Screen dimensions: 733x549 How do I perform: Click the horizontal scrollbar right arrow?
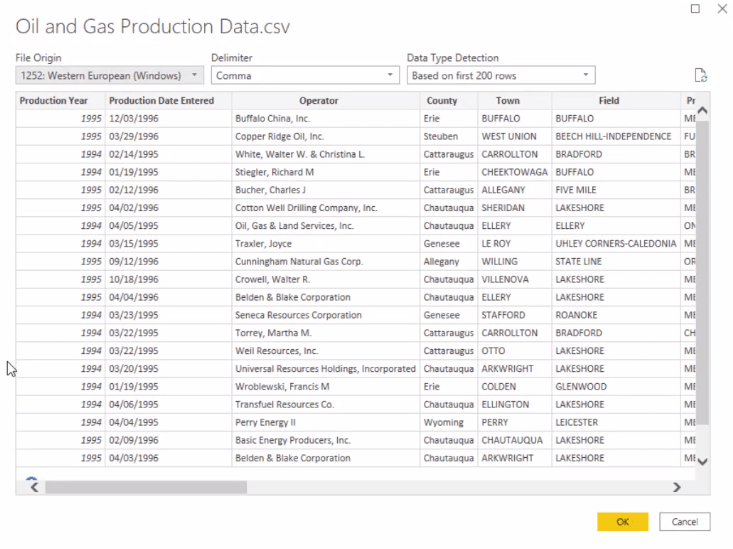pos(676,487)
